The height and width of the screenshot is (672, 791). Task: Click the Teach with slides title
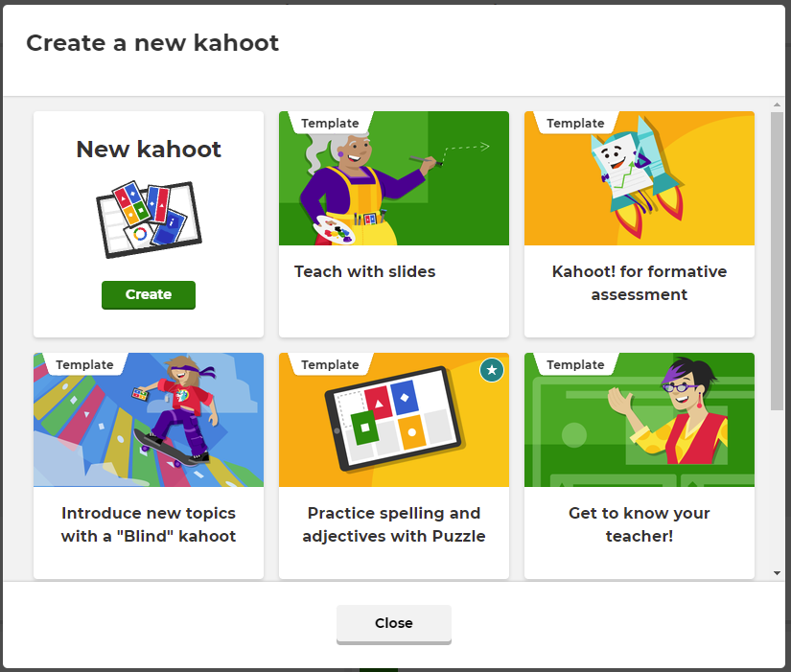364,271
